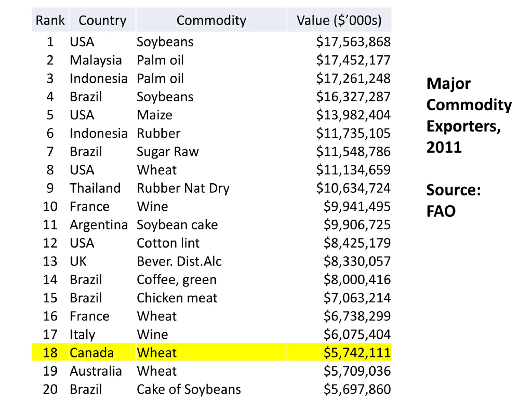
Task: Select the Argentina country cell
Action: [99, 225]
